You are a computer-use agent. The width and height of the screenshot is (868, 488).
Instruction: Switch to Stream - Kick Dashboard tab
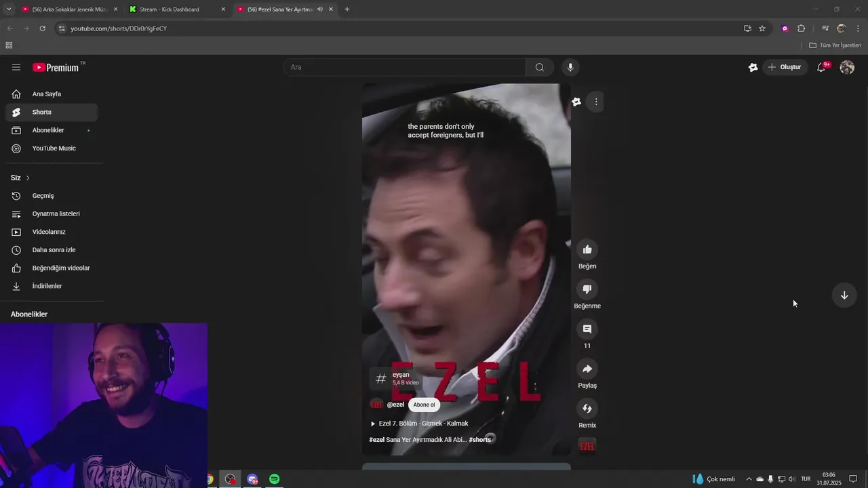click(x=176, y=9)
